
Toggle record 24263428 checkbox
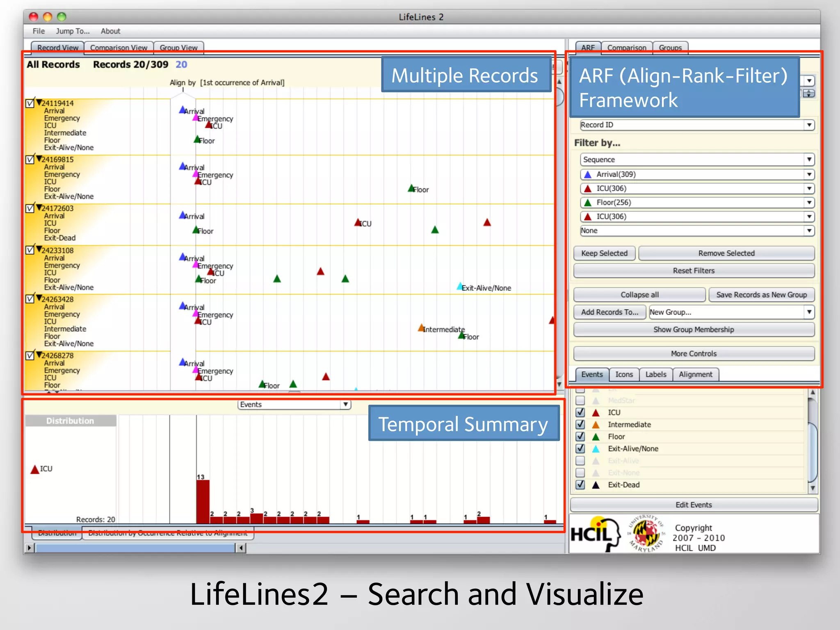(x=30, y=299)
